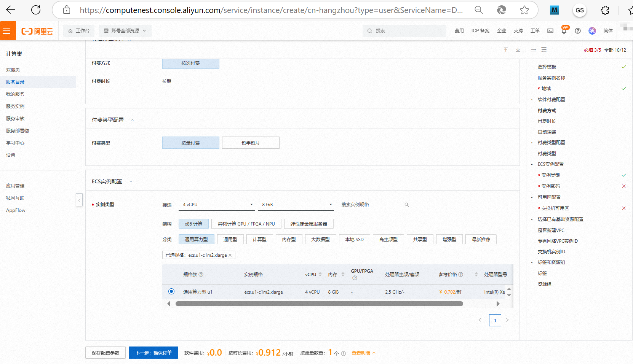Select the 按次付费 payment method
This screenshot has height=364, width=633.
(x=191, y=63)
